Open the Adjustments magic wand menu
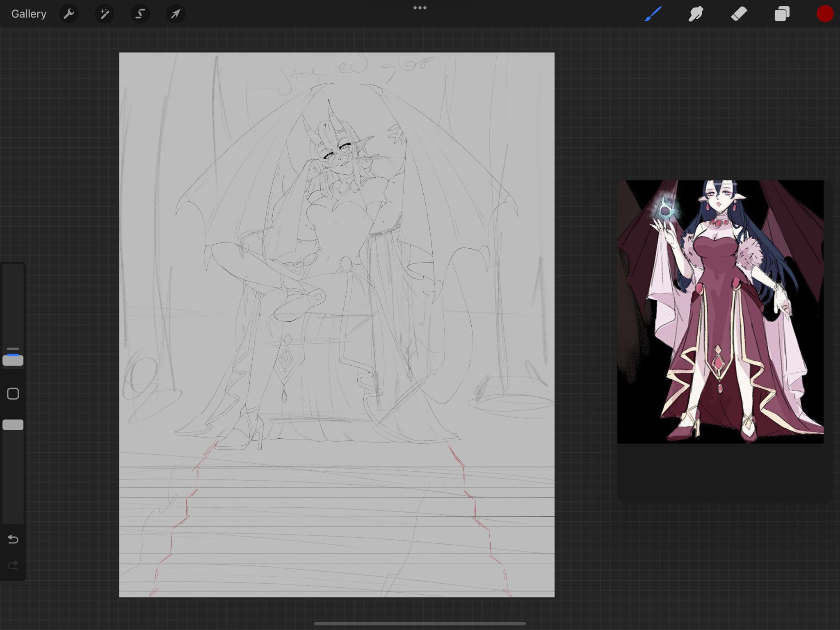Viewport: 840px width, 630px height. tap(105, 14)
